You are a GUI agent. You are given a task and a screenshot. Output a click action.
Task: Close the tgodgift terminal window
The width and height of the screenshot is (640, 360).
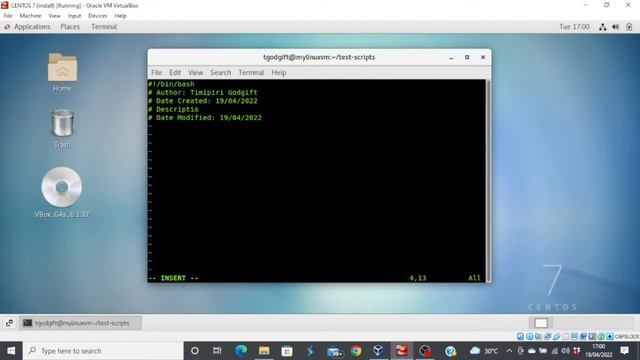tap(483, 58)
